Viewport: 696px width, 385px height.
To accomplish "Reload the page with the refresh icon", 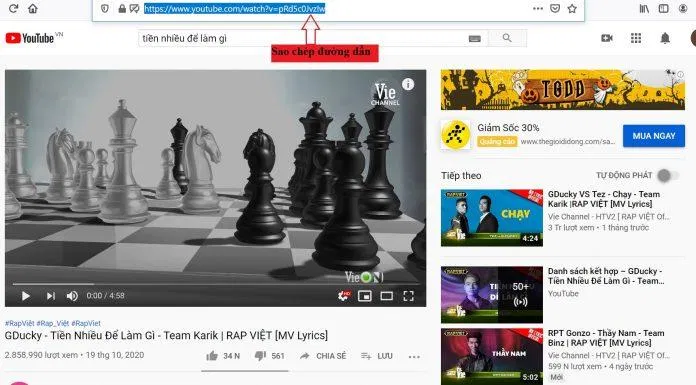I will pyautogui.click(x=13, y=8).
